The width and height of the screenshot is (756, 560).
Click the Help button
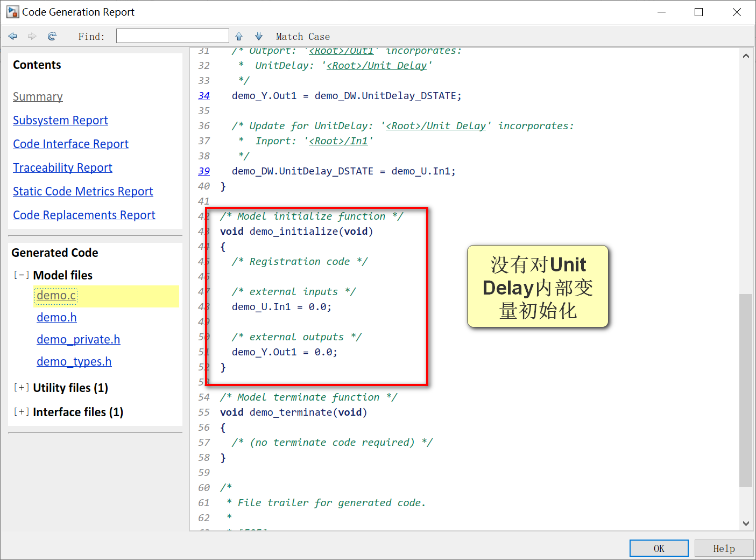(724, 548)
